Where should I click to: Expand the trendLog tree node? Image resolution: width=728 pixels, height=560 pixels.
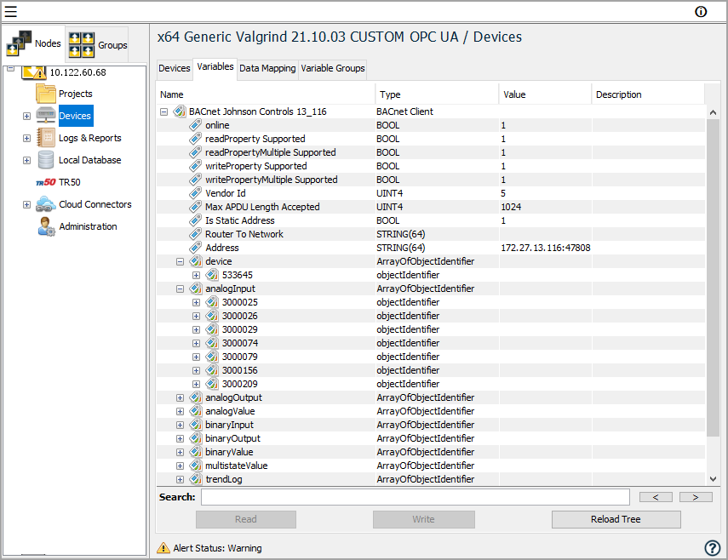(x=180, y=479)
